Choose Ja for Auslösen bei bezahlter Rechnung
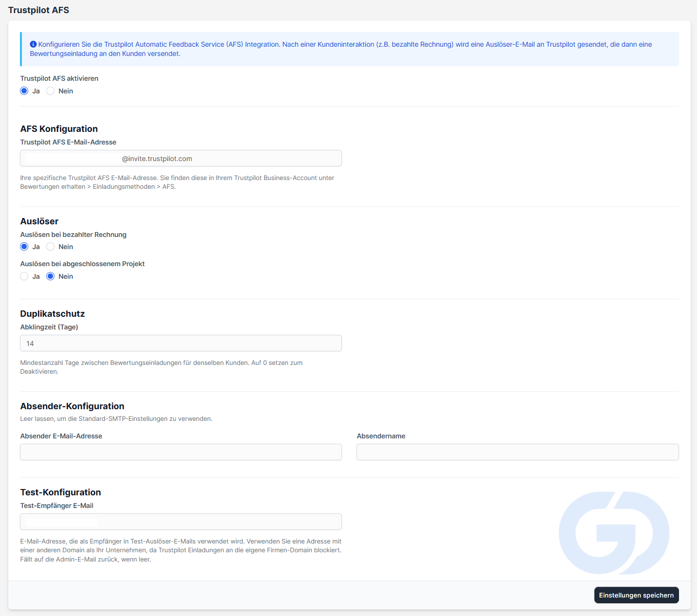Viewport: 697px width, 616px height. 24,247
